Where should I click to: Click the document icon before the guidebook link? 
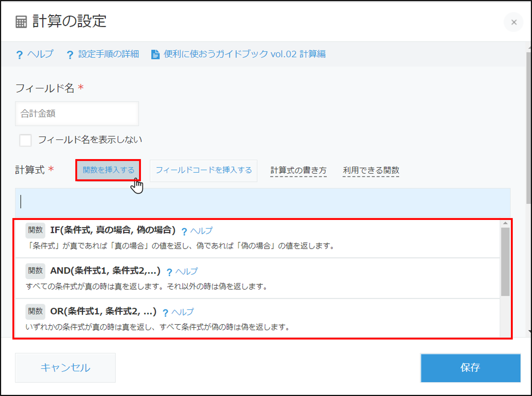click(156, 54)
